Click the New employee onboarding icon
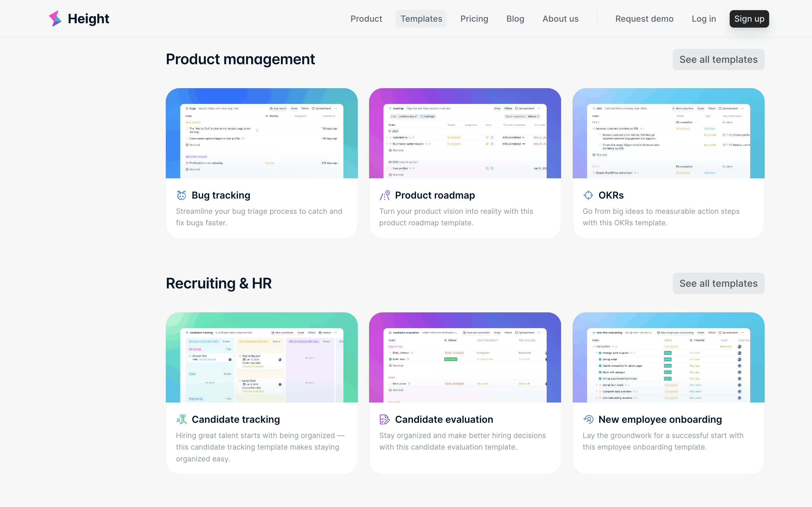 click(588, 419)
